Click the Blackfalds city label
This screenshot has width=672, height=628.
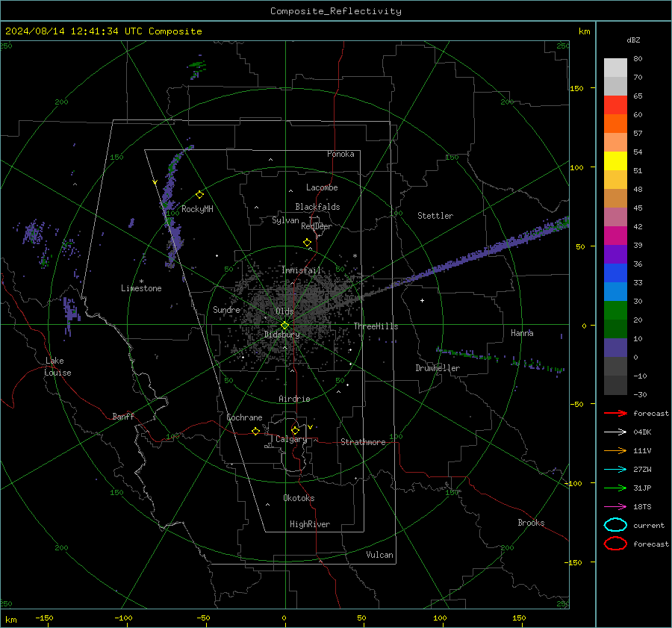[317, 207]
